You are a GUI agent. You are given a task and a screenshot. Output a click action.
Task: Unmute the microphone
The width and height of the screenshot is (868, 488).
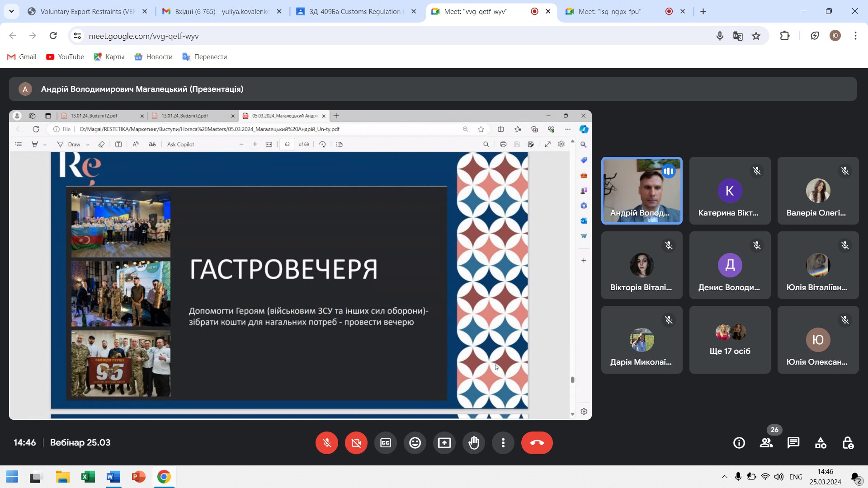[x=327, y=443]
